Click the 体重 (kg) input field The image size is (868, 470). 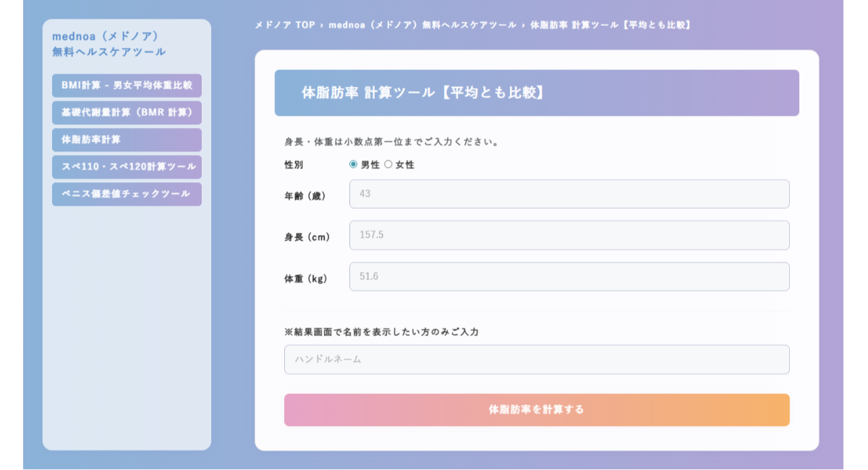pos(569,276)
